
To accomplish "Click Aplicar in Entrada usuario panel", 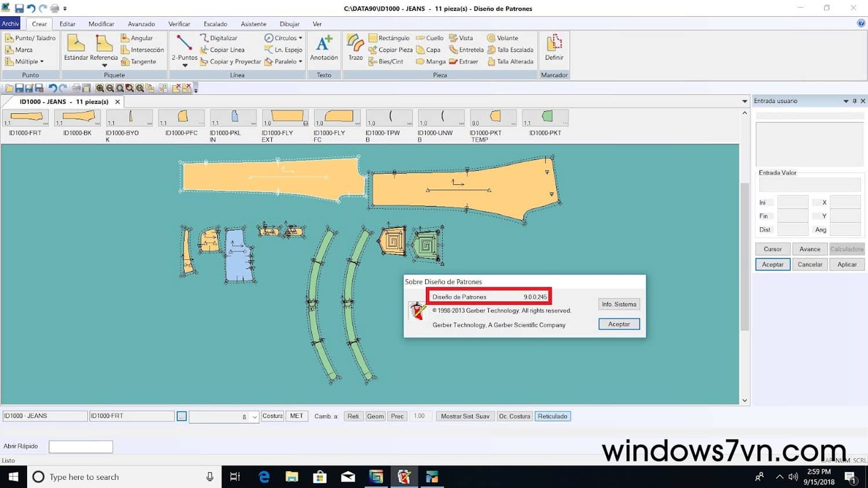I will [x=847, y=264].
